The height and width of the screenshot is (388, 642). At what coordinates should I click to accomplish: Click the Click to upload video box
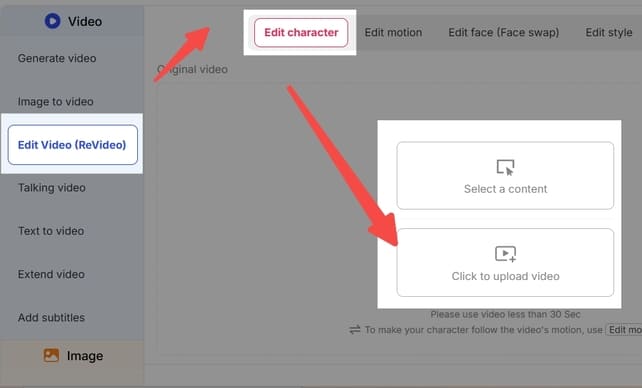coord(505,262)
